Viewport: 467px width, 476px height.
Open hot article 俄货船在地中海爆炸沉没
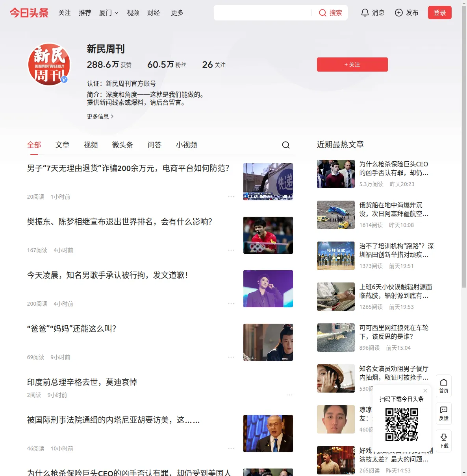(394, 209)
